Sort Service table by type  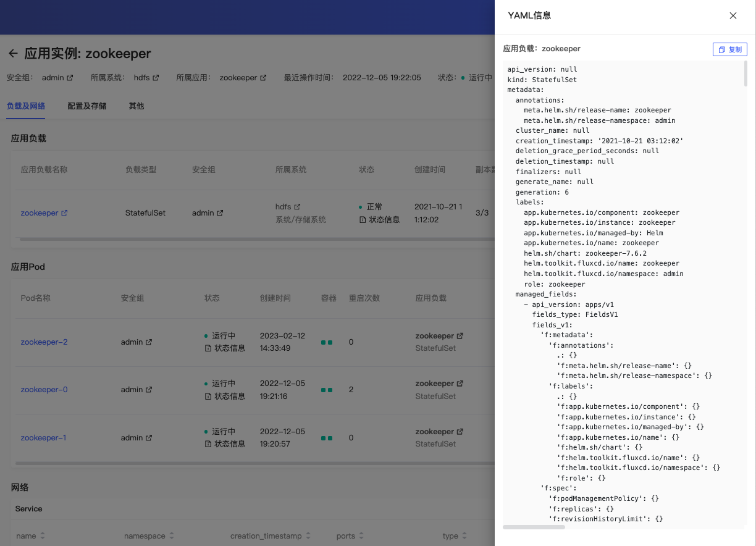tap(464, 536)
